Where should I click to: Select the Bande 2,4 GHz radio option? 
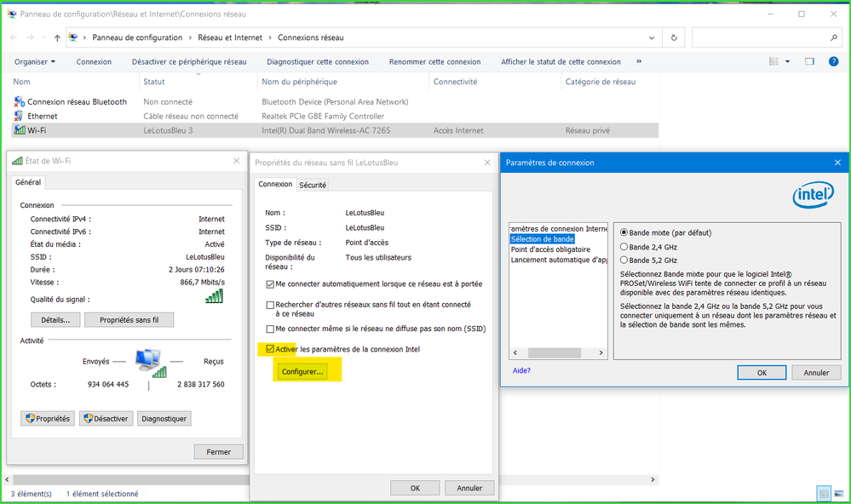624,247
